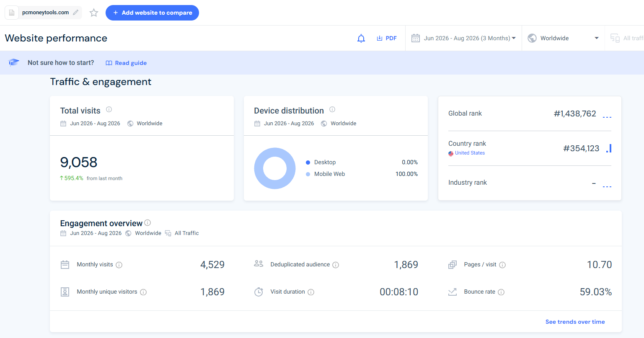Click the Total visits info icon
Viewport: 644px width, 338px height.
coord(109,109)
